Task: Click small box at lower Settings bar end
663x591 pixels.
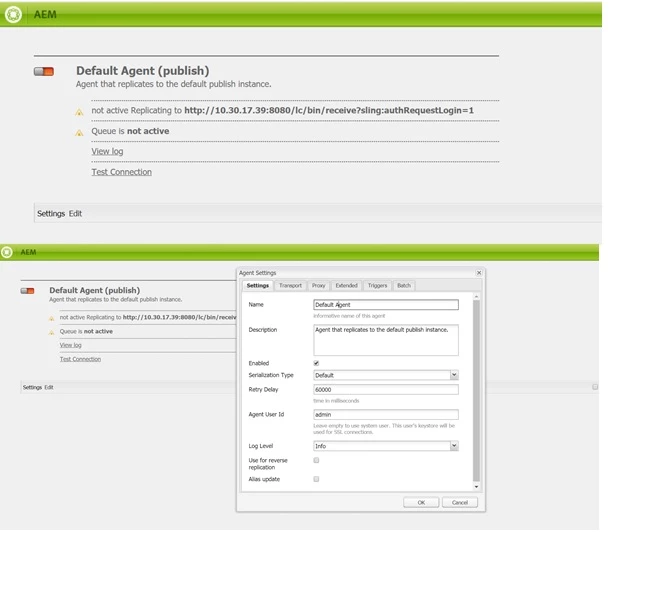Action: click(x=595, y=387)
